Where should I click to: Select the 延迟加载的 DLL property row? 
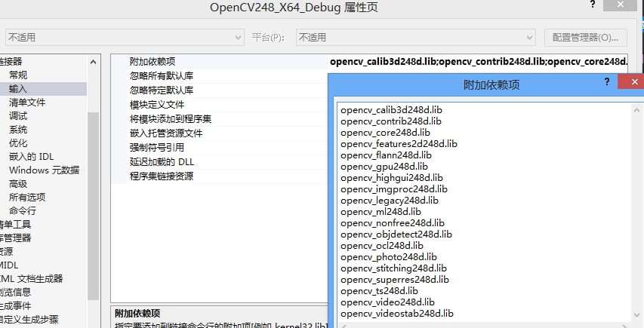click(162, 162)
